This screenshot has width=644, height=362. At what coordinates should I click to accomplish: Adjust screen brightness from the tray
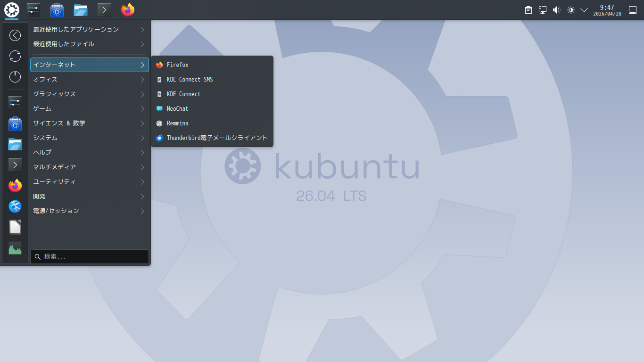570,9
